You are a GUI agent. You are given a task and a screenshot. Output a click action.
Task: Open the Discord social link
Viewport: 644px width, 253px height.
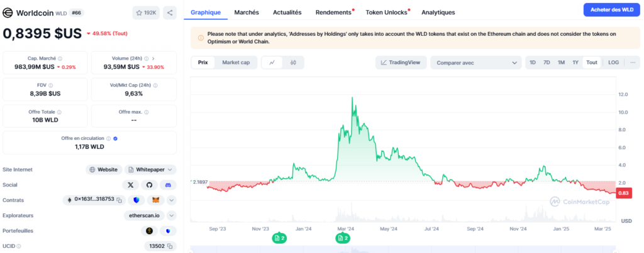click(x=167, y=185)
